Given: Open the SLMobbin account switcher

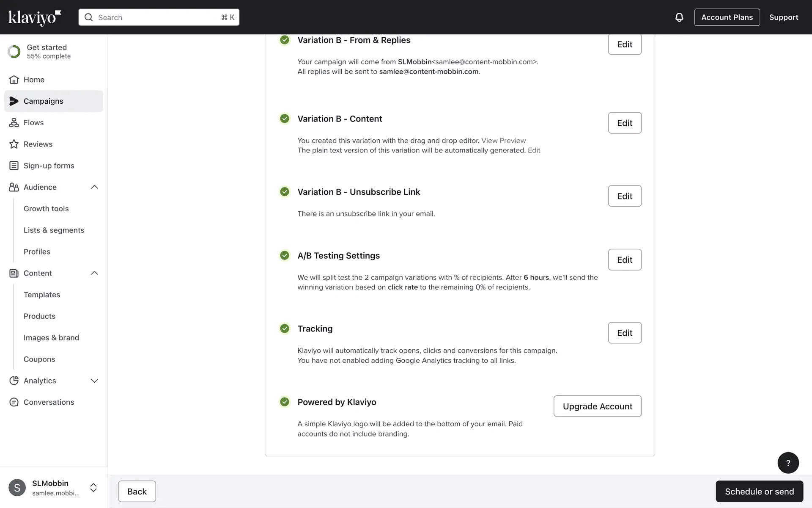Looking at the screenshot, I should click(x=93, y=488).
